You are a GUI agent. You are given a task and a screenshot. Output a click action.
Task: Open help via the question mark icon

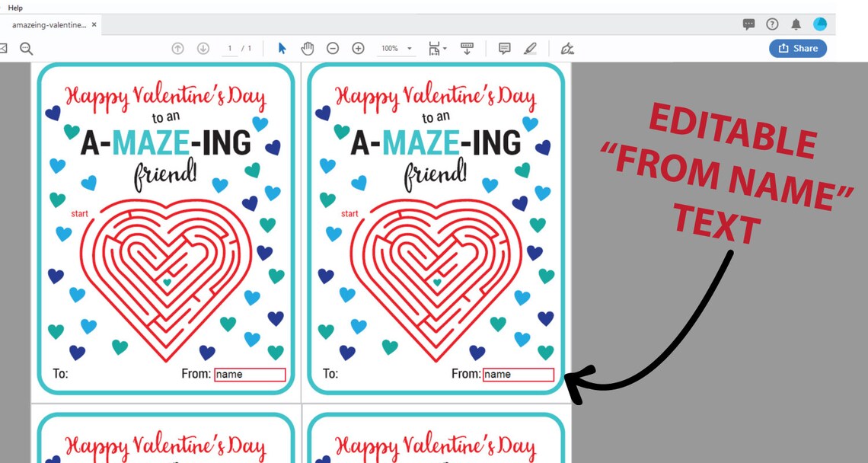pyautogui.click(x=771, y=24)
